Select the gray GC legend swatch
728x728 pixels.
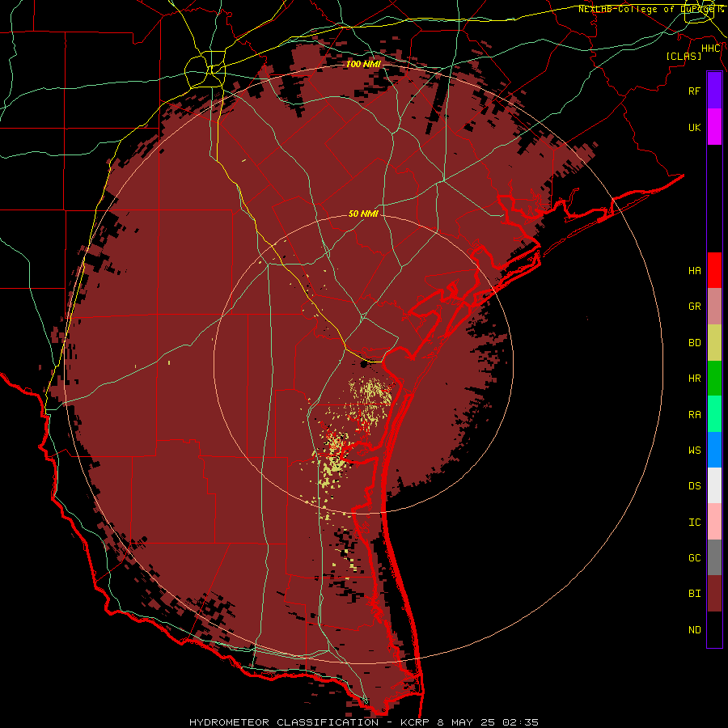(x=714, y=557)
